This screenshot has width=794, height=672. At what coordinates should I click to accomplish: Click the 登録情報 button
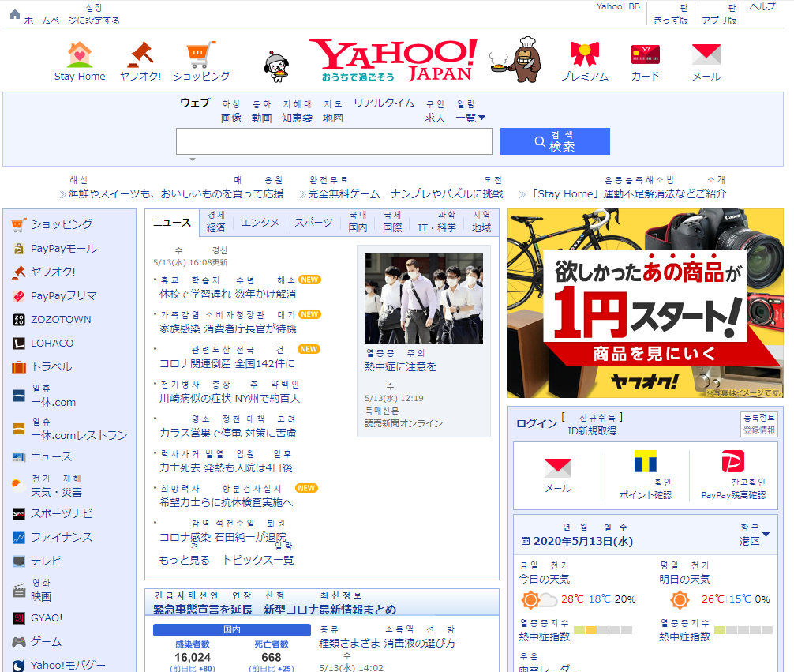pos(759,424)
